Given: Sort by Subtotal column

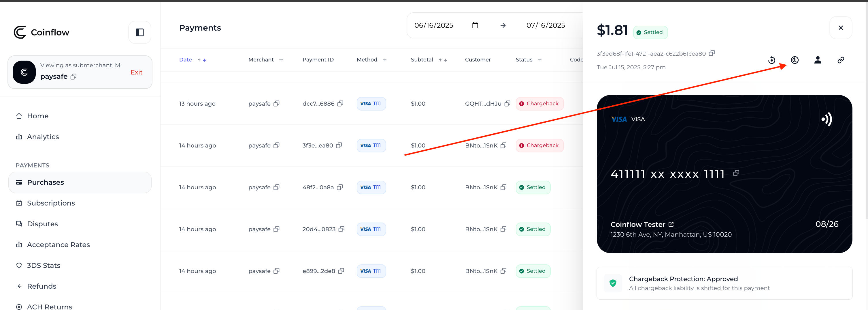Looking at the screenshot, I should 443,60.
